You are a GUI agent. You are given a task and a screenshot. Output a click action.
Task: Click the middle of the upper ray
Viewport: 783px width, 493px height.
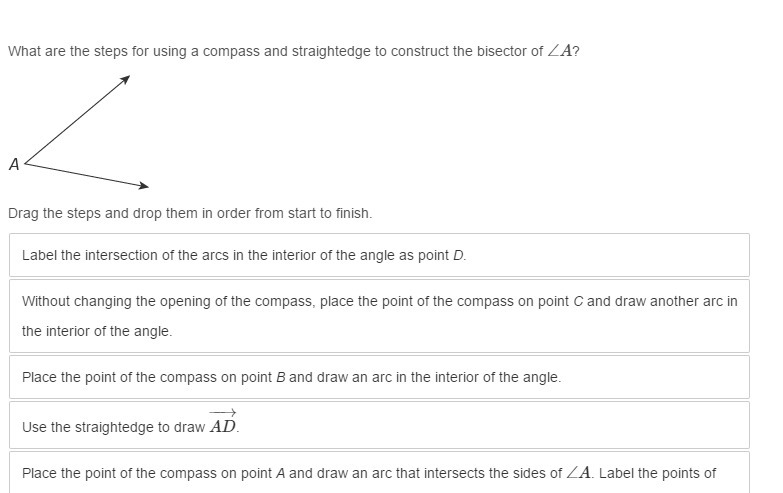(x=77, y=119)
